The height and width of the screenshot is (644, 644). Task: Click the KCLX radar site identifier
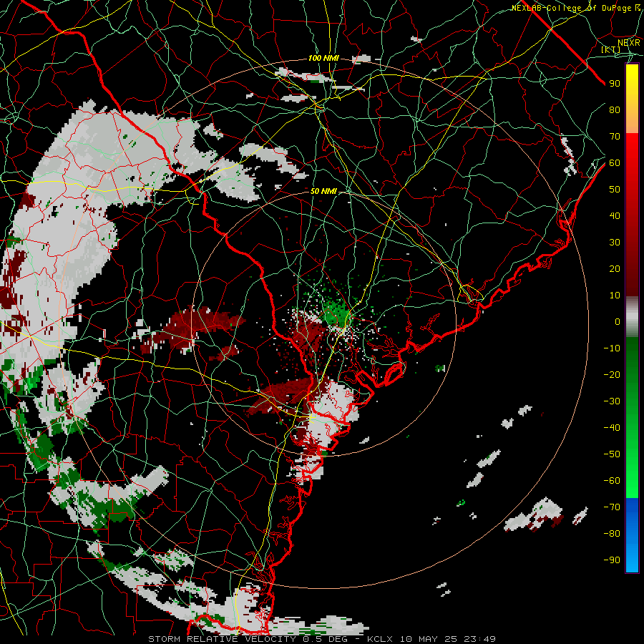pos(380,639)
